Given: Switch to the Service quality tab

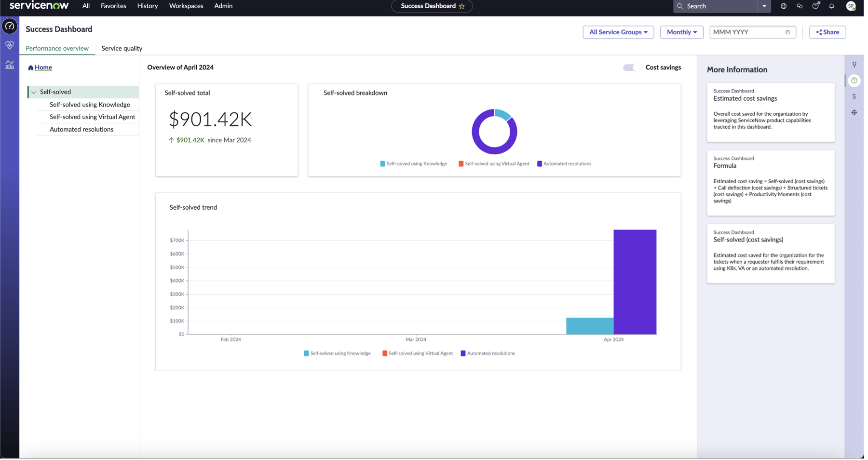Looking at the screenshot, I should (122, 48).
